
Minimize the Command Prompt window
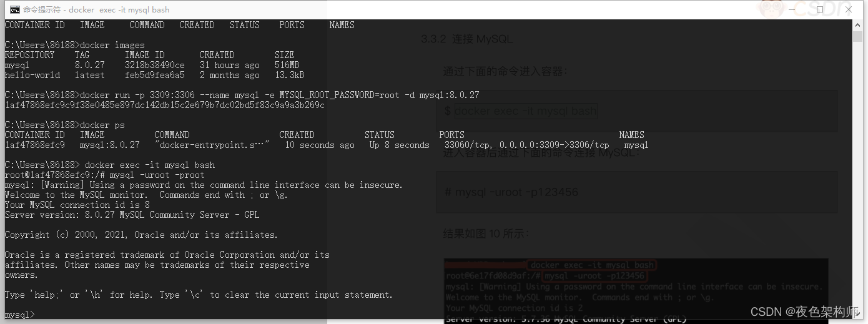791,9
